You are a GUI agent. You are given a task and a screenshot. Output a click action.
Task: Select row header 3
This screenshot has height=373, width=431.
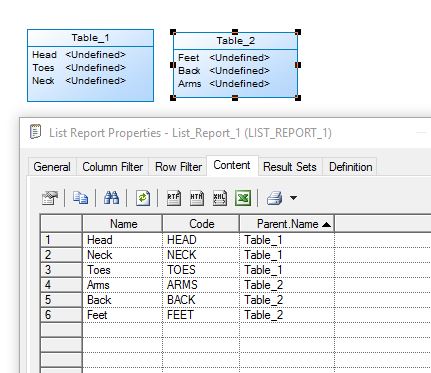(61, 270)
